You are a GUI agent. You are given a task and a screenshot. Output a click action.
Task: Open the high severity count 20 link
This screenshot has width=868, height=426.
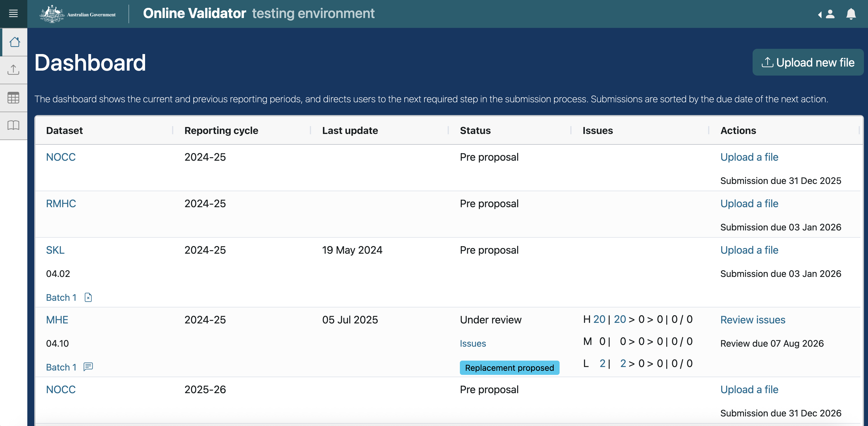(x=599, y=319)
